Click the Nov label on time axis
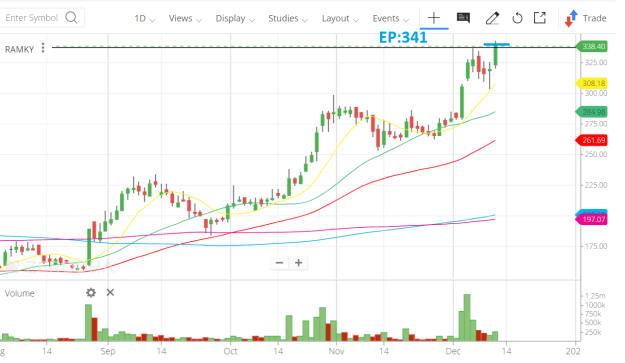 coord(336,351)
